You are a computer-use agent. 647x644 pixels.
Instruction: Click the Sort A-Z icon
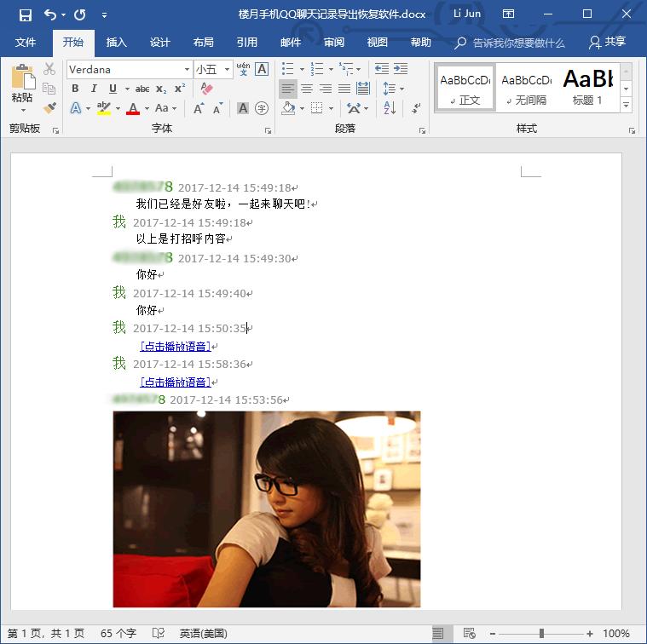[x=390, y=108]
